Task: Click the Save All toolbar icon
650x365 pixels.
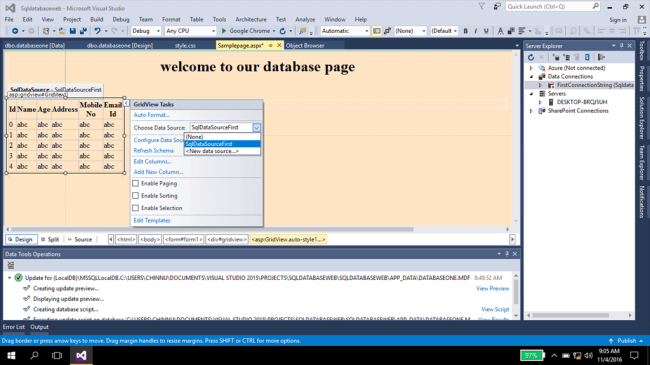Action: point(83,31)
